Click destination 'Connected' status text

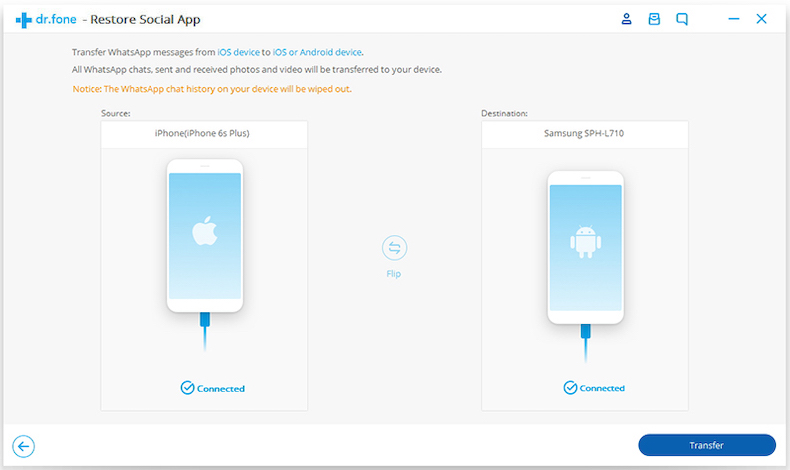[x=602, y=388]
